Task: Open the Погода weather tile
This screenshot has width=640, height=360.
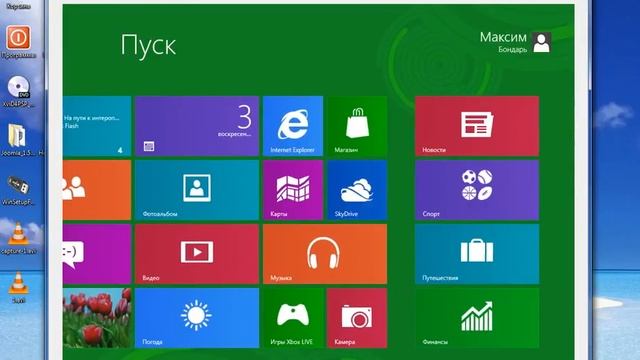Action: click(197, 318)
